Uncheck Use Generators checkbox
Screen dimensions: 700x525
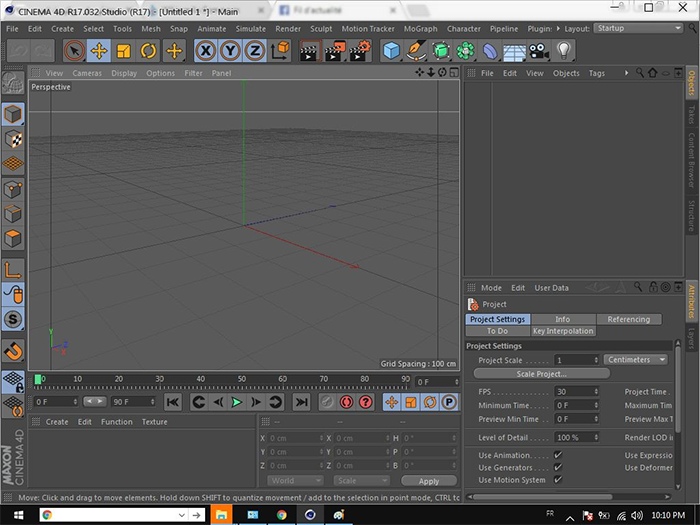[558, 467]
